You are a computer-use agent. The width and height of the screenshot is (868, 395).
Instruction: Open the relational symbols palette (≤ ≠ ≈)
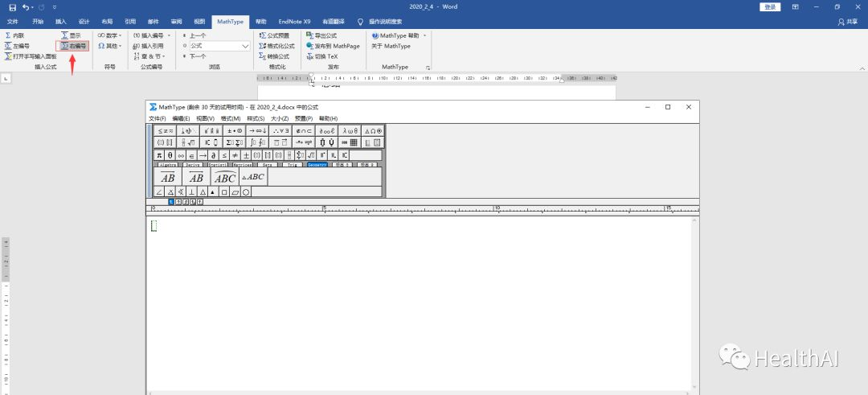coord(166,131)
